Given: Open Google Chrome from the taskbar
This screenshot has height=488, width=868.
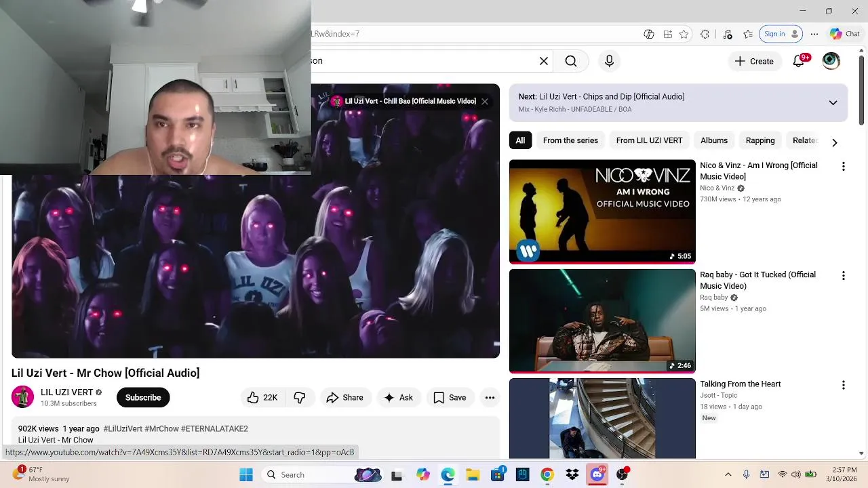Looking at the screenshot, I should point(547,474).
